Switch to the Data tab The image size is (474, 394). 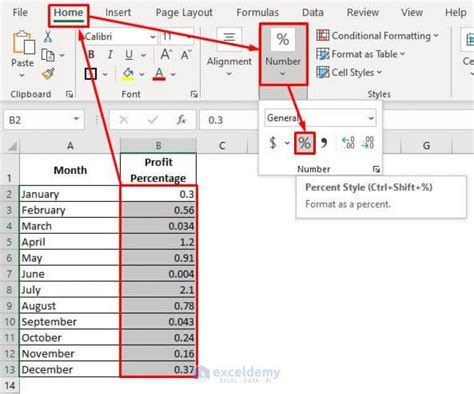313,13
